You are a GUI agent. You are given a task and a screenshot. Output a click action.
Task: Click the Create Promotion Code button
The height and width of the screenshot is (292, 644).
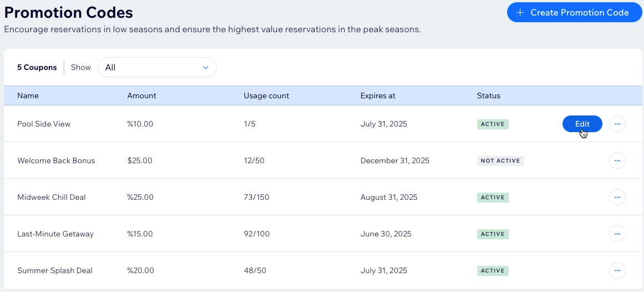[574, 12]
